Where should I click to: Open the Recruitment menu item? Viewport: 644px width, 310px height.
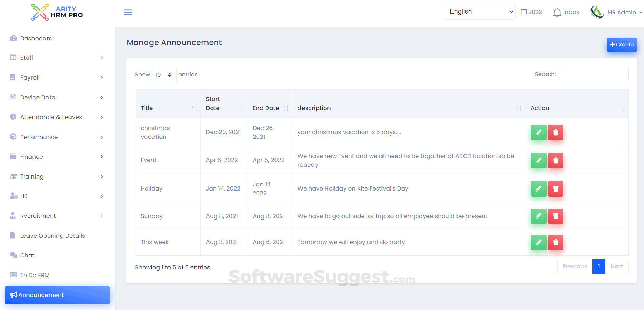[38, 215]
